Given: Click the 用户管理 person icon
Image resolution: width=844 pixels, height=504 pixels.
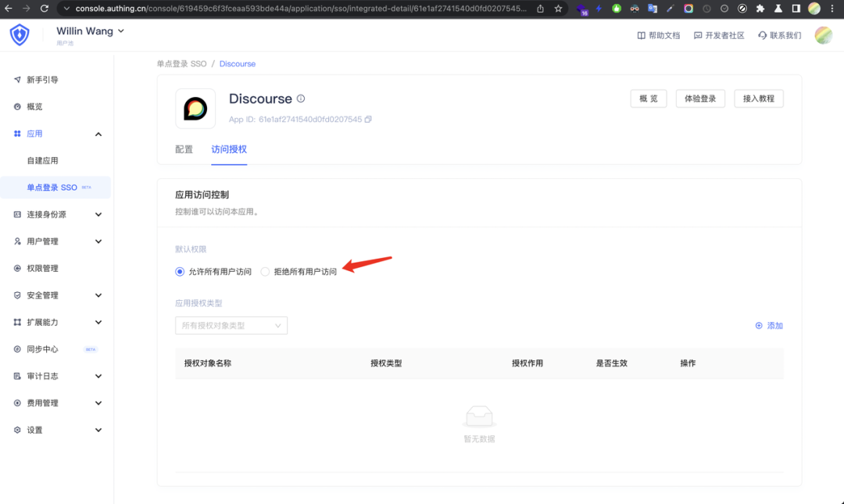Looking at the screenshot, I should pyautogui.click(x=17, y=241).
